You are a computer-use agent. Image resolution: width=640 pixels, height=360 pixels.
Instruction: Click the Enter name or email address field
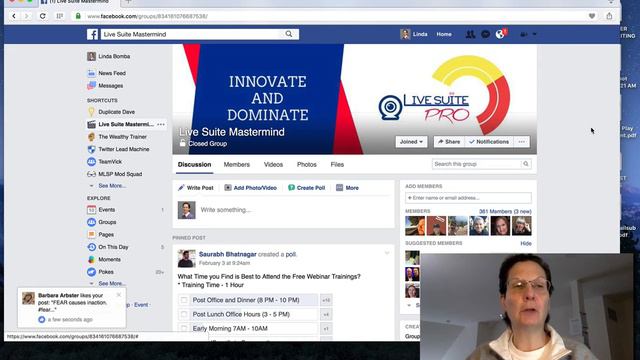click(x=468, y=198)
